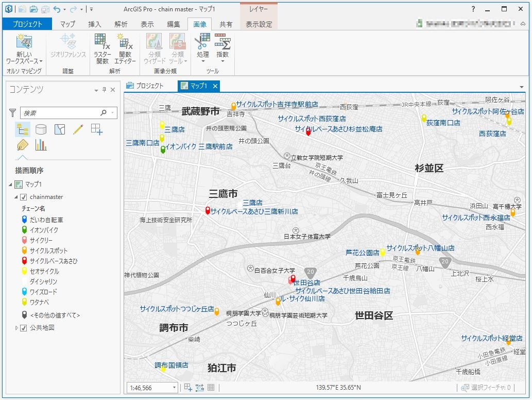Open the Customize Quick Access Toolbar dropdown
The width and height of the screenshot is (532, 400).
pyautogui.click(x=91, y=9)
